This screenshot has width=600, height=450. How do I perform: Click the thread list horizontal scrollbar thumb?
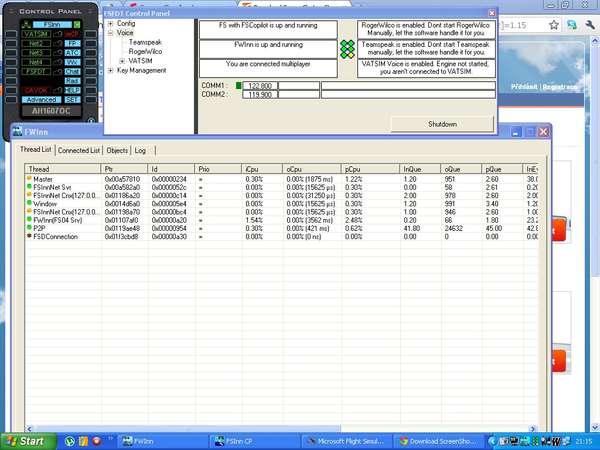(x=188, y=429)
